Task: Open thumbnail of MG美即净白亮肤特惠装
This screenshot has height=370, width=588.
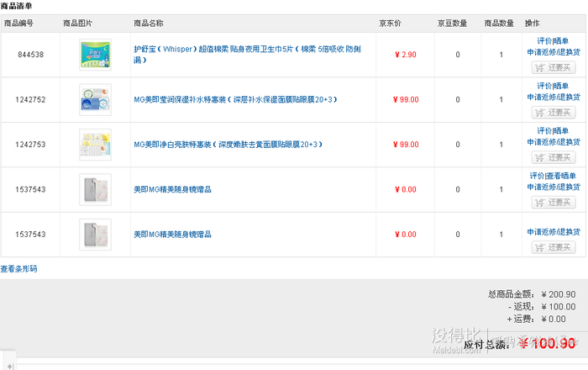Action: 95,145
